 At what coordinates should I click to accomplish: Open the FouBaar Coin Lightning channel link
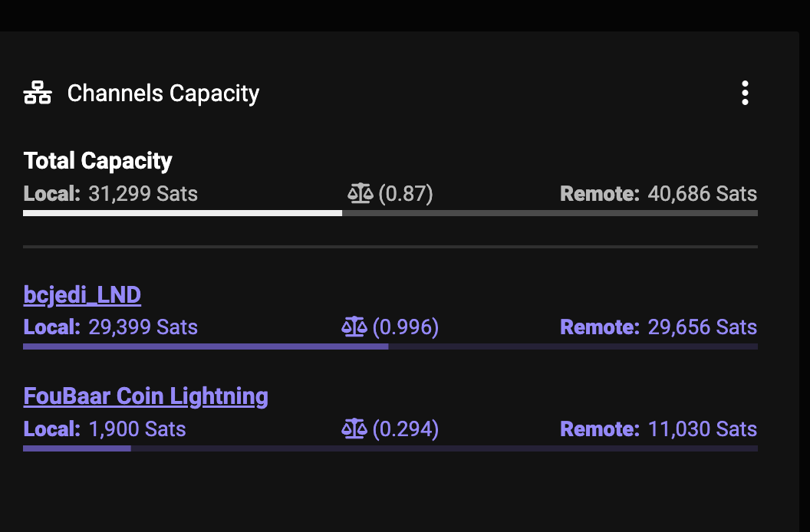146,396
